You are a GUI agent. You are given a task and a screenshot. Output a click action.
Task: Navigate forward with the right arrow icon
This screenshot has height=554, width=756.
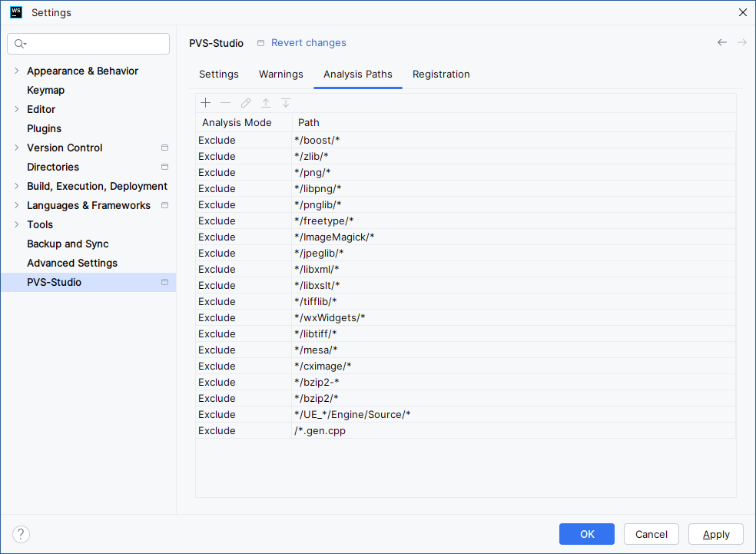(741, 42)
